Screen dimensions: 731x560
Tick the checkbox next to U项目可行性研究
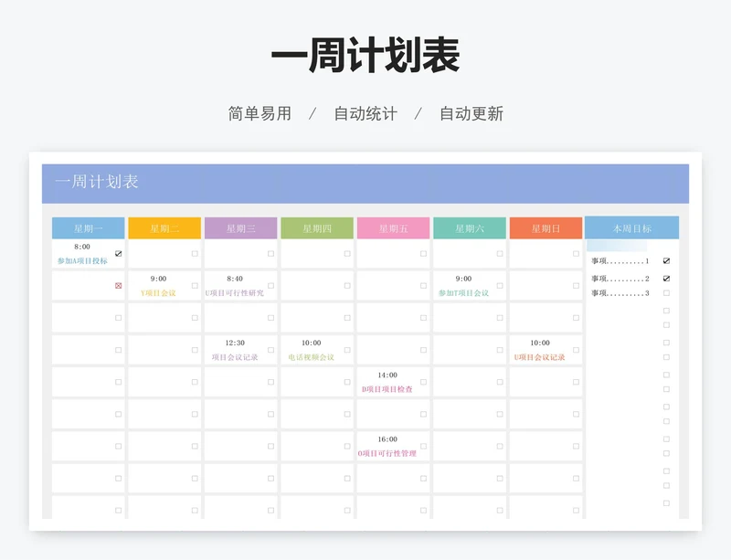pyautogui.click(x=270, y=285)
